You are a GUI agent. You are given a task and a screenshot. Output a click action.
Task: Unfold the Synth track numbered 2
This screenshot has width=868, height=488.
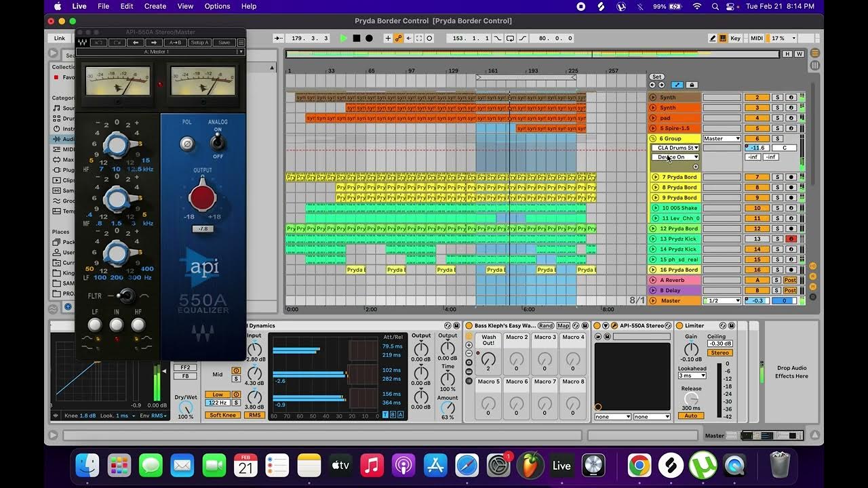653,98
